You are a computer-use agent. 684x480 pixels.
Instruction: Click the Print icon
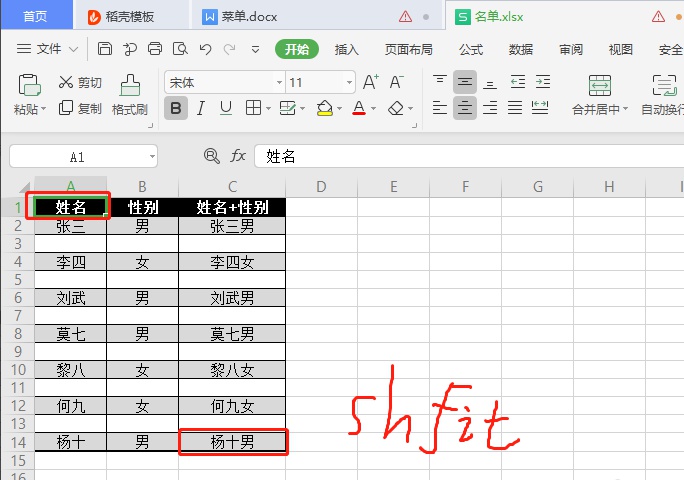pyautogui.click(x=155, y=49)
